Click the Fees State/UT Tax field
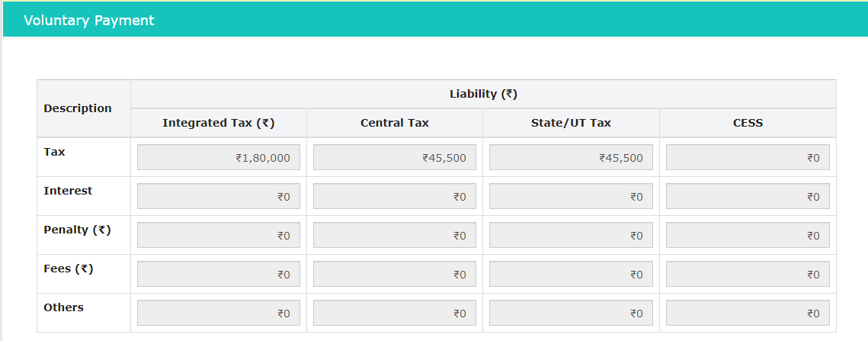This screenshot has height=341, width=868. tap(571, 274)
